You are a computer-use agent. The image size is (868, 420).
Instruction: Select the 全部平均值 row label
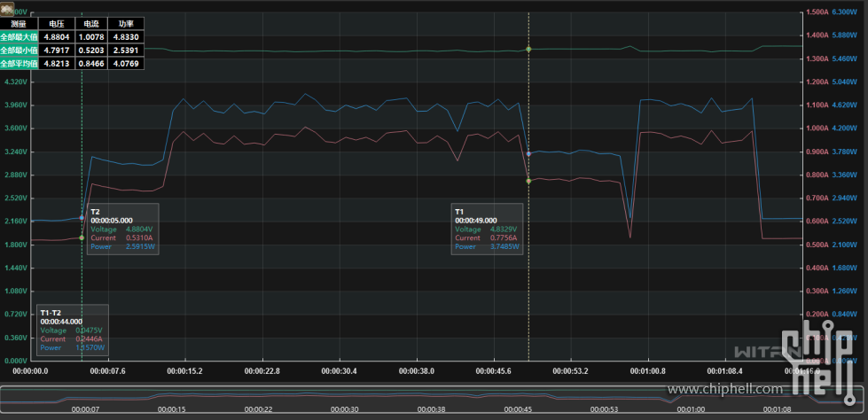(19, 64)
